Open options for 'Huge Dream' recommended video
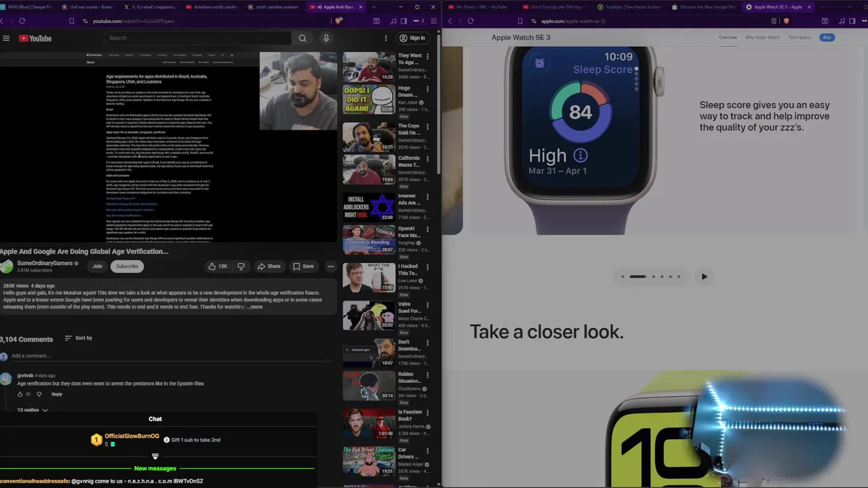 coord(427,89)
